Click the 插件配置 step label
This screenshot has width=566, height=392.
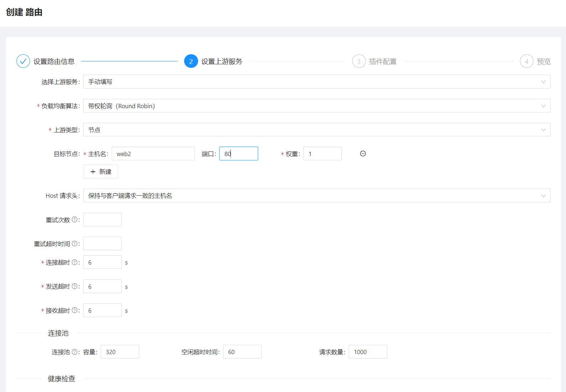383,61
